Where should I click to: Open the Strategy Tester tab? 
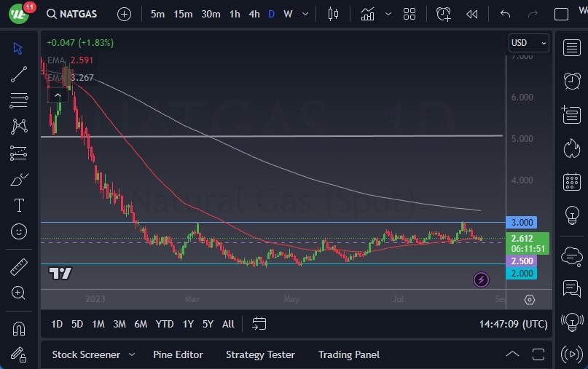click(260, 354)
